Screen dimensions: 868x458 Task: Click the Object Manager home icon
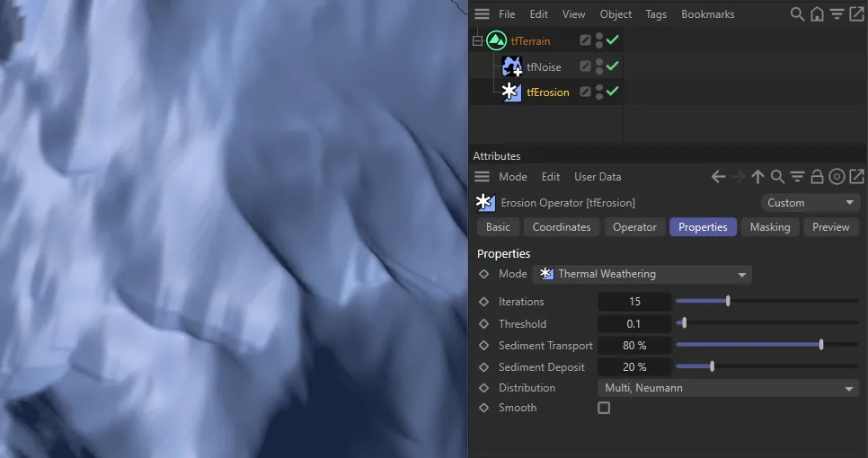(x=817, y=14)
